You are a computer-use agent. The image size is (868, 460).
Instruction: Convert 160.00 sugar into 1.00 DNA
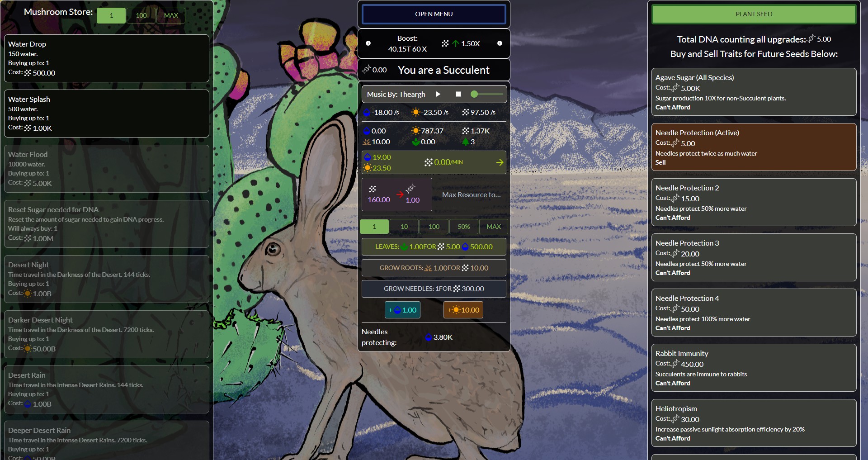pos(396,194)
